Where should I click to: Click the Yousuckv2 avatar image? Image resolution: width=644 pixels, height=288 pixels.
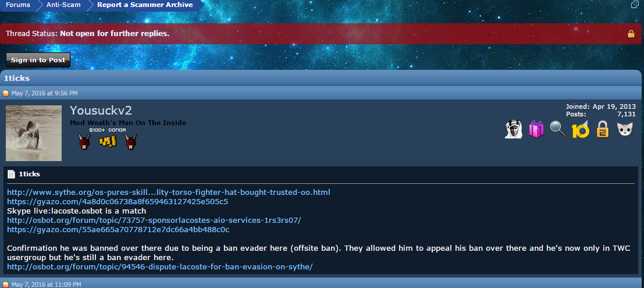34,133
